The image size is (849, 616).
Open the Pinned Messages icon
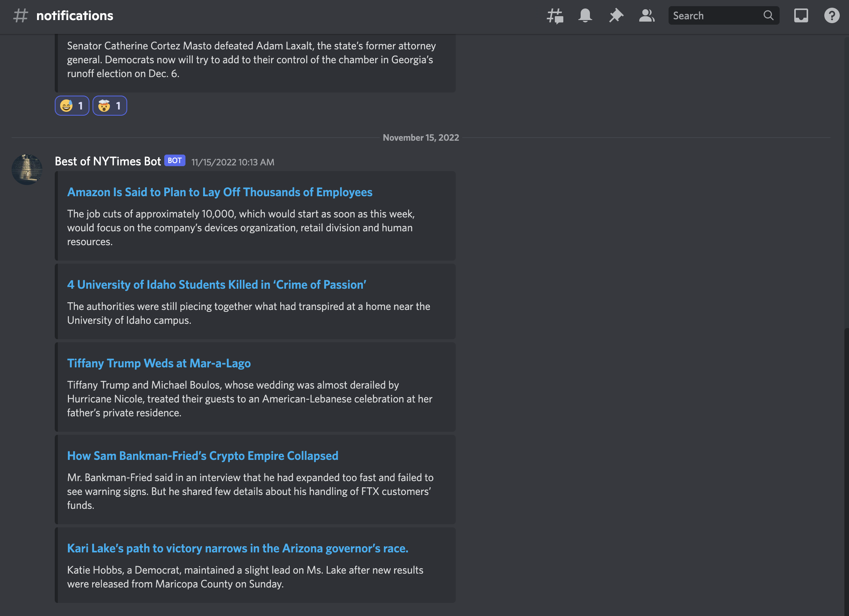(616, 16)
